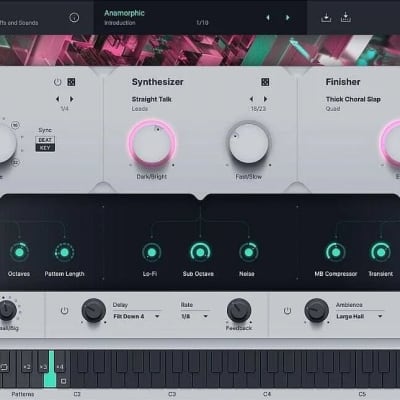This screenshot has height=400, width=400.
Task: Toggle the Ambience effect power button
Action: click(287, 311)
